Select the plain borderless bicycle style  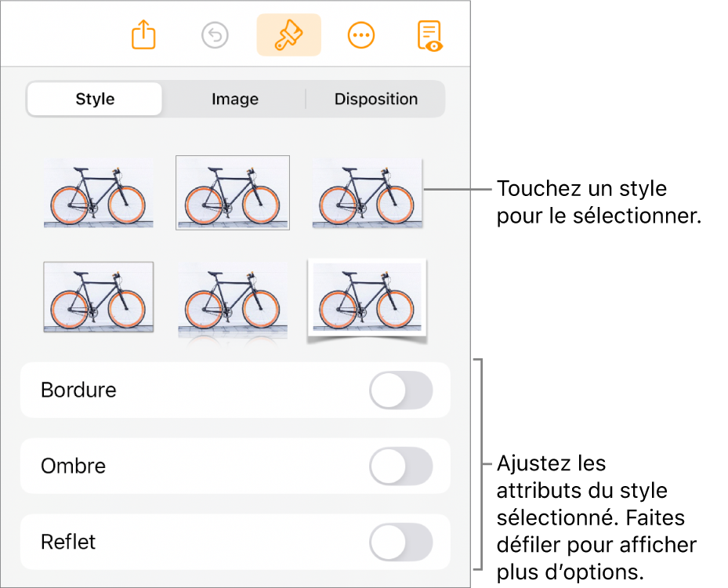pyautogui.click(x=98, y=193)
